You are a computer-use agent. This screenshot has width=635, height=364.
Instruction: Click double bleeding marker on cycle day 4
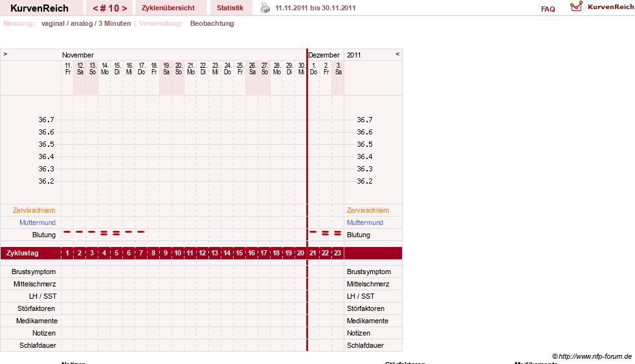pyautogui.click(x=104, y=233)
